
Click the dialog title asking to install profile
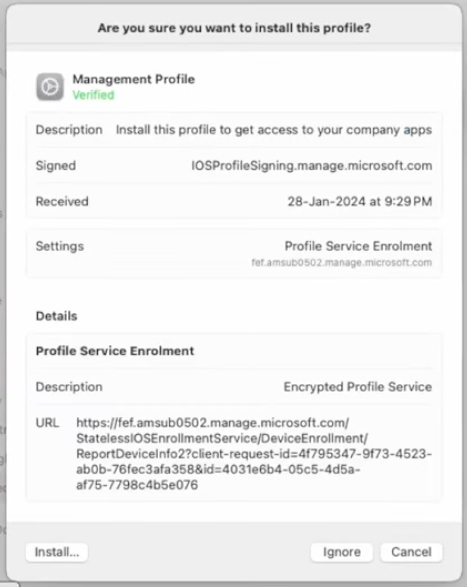[x=234, y=28]
